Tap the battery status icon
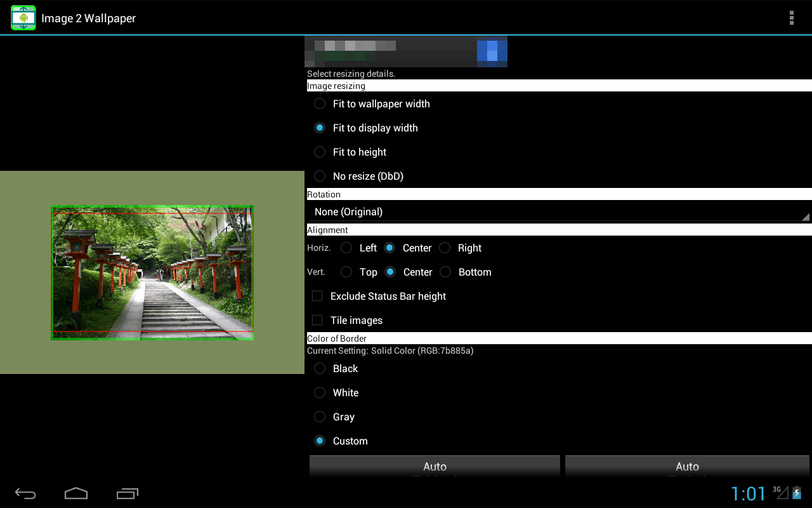This screenshot has height=508, width=812. [x=797, y=493]
